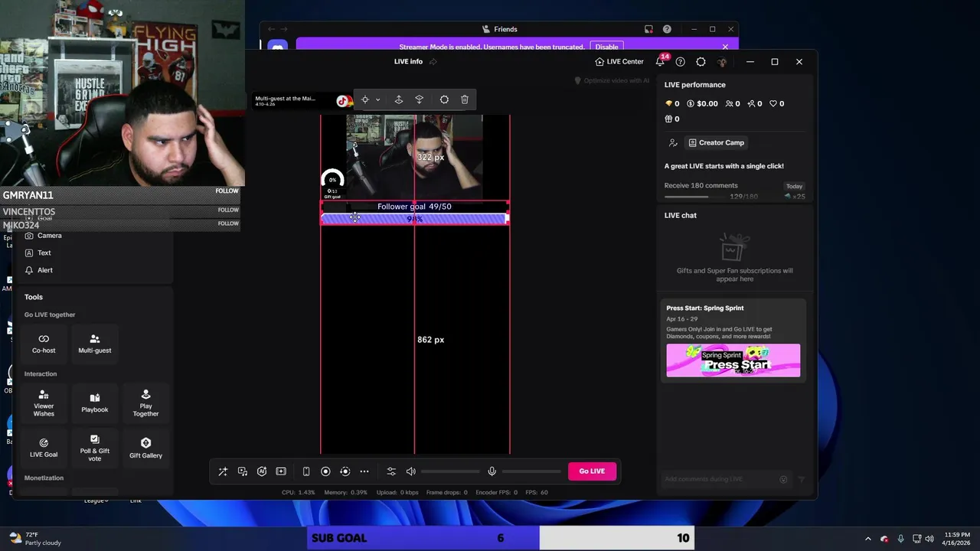Move selected layer up
Image resolution: width=980 pixels, height=551 pixels.
399,99
